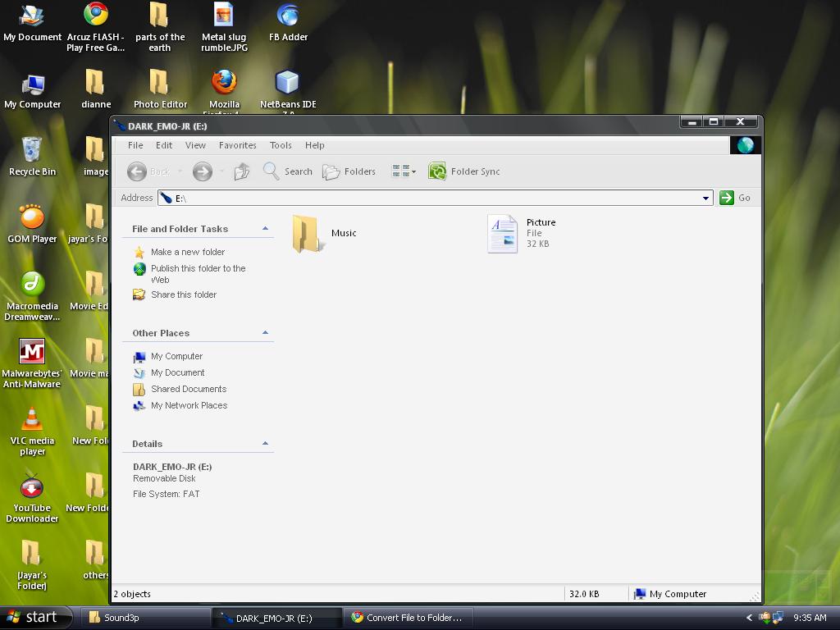Open My Computer from Other Places
The image size is (840, 630).
(x=175, y=356)
